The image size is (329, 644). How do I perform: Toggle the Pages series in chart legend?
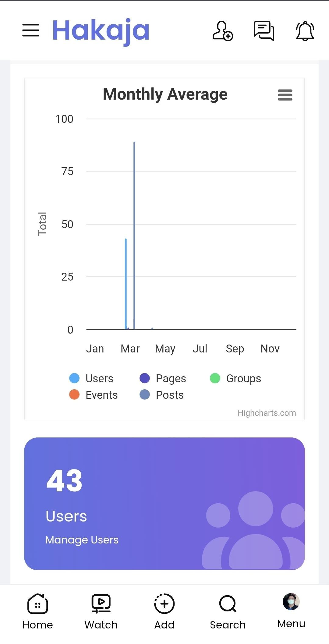coord(163,378)
